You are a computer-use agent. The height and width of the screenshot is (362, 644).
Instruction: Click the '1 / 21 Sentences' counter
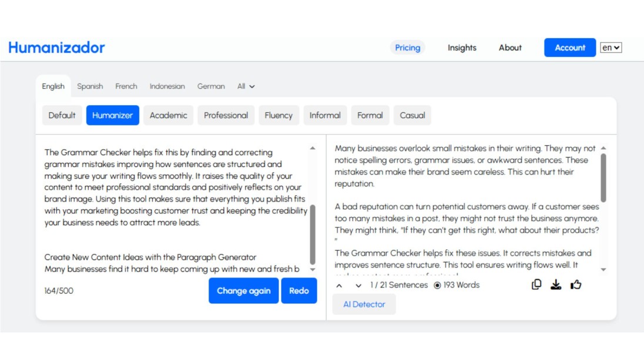click(x=399, y=285)
